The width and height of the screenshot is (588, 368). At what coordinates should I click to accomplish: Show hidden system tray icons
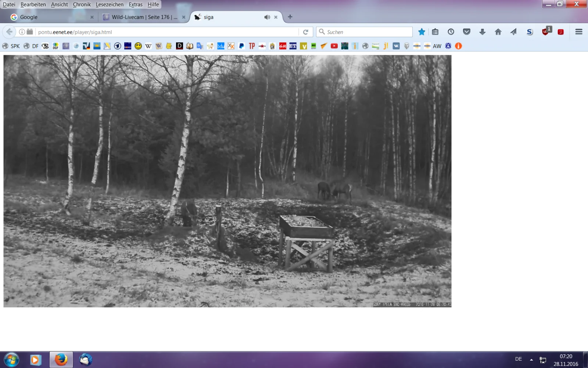pos(531,360)
